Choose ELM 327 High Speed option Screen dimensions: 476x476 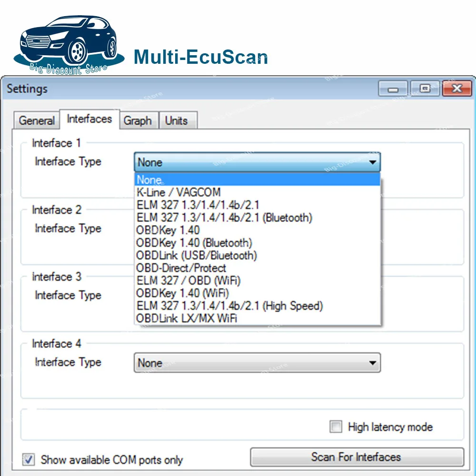tap(257, 306)
